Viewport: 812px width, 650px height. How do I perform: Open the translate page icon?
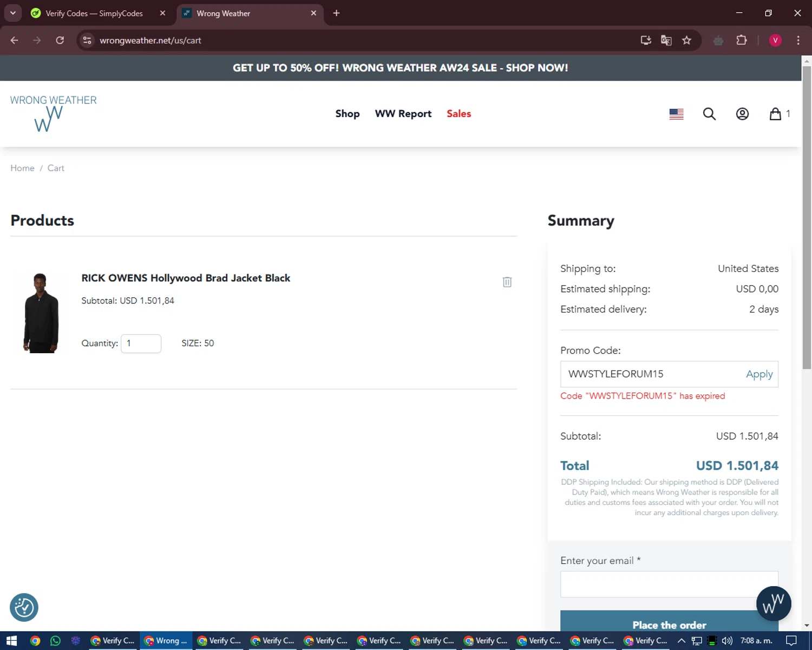pyautogui.click(x=666, y=40)
